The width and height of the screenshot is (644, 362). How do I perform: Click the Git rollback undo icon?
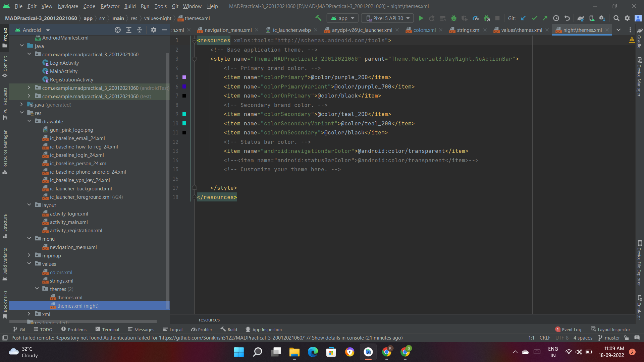point(567,18)
